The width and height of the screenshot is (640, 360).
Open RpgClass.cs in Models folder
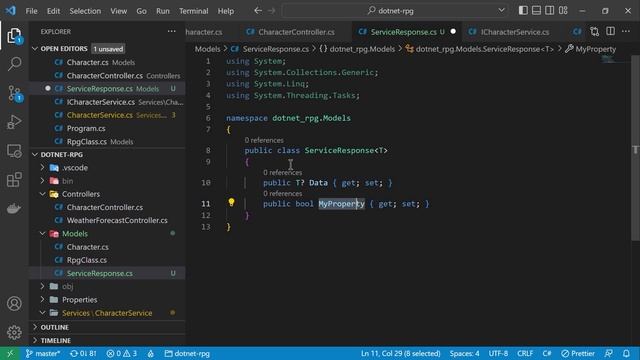coord(87,260)
